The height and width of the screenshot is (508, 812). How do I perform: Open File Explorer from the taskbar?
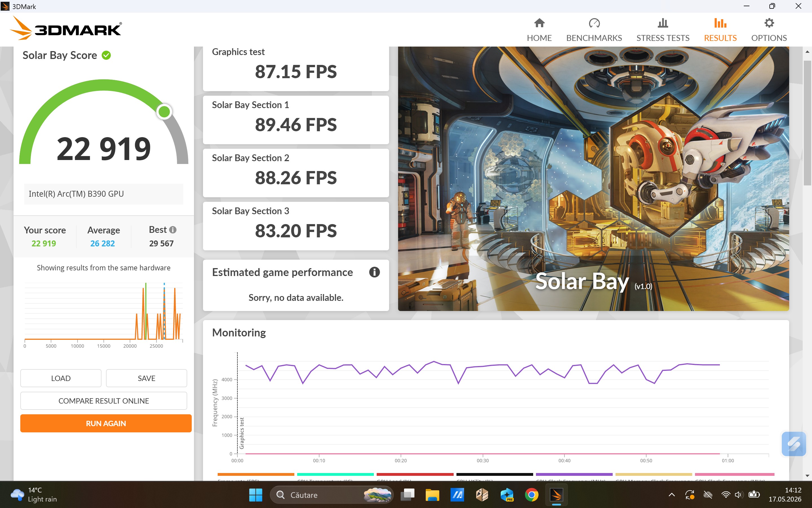pos(432,495)
